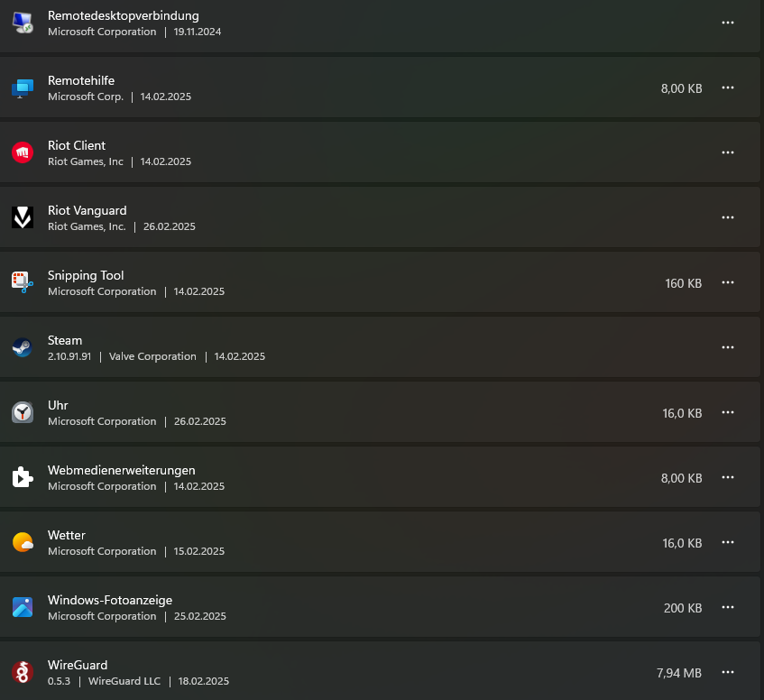The height and width of the screenshot is (700, 764).
Task: Click the Remotedesktopverbindung app icon
Action: pyautogui.click(x=23, y=23)
